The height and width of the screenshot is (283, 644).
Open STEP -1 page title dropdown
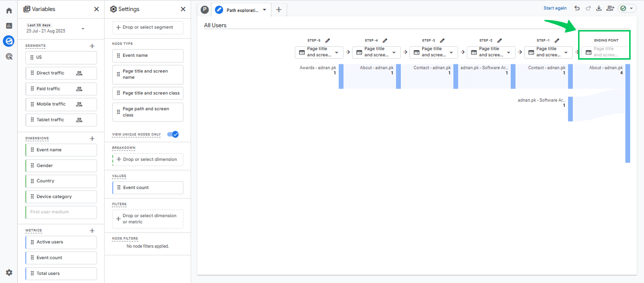(548, 52)
